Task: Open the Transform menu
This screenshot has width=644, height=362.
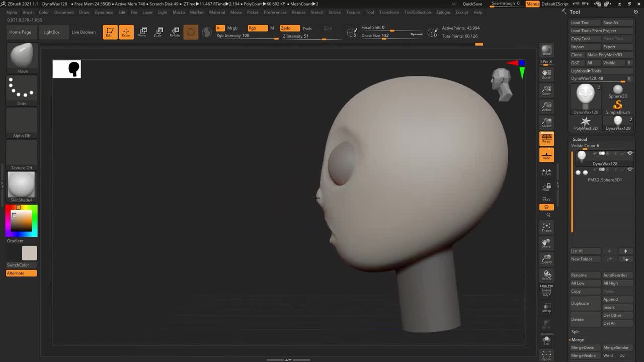Action: point(389,12)
